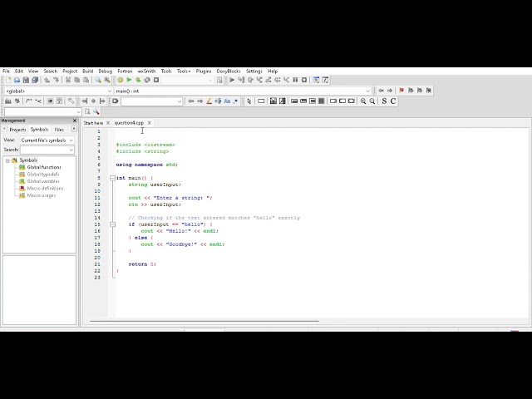Click the Open file toolbar icon
This screenshot has width=532, height=399.
coord(17,80)
